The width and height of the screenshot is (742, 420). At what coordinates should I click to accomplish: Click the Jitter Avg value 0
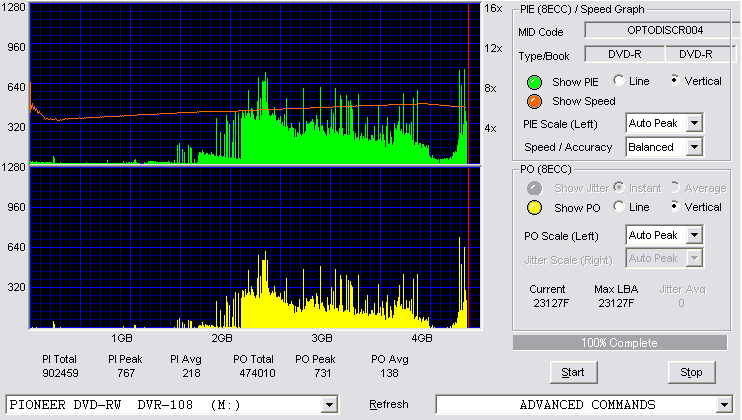click(x=681, y=303)
